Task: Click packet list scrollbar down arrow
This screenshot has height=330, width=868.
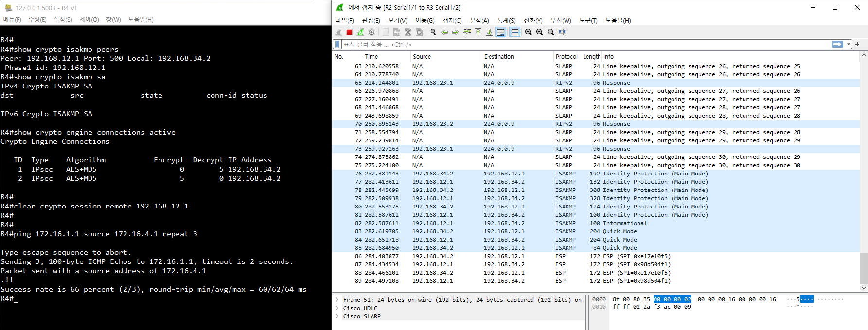Action: (864, 288)
